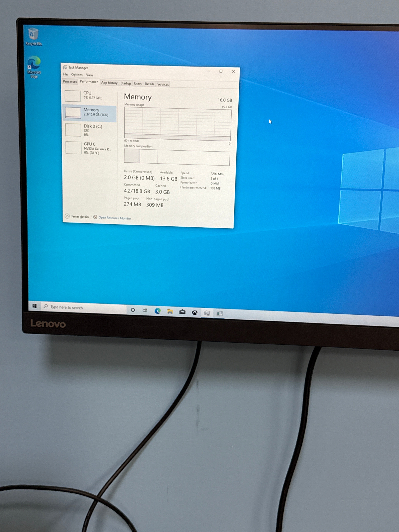Switch to the Startup tab
This screenshot has height=532, width=399.
[125, 83]
